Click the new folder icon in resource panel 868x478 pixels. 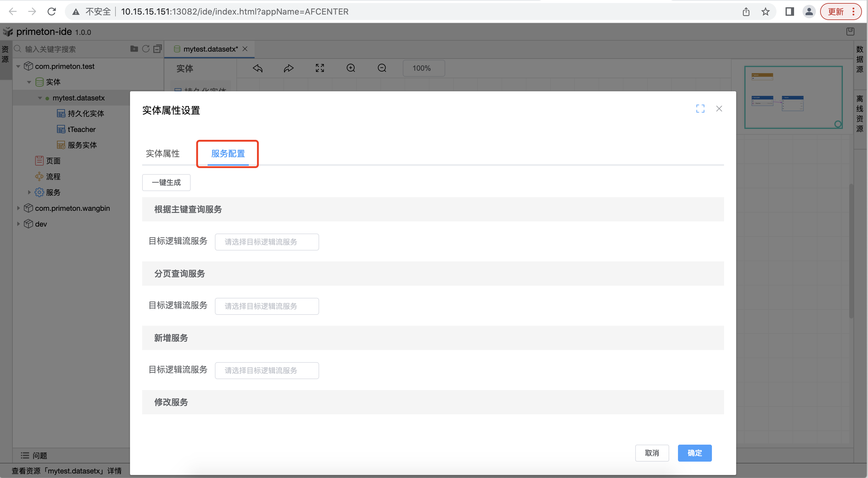(x=134, y=49)
